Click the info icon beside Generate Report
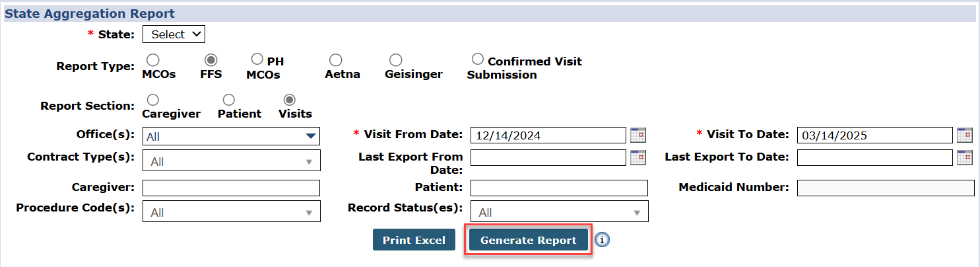This screenshot has width=980, height=267. pos(602,241)
